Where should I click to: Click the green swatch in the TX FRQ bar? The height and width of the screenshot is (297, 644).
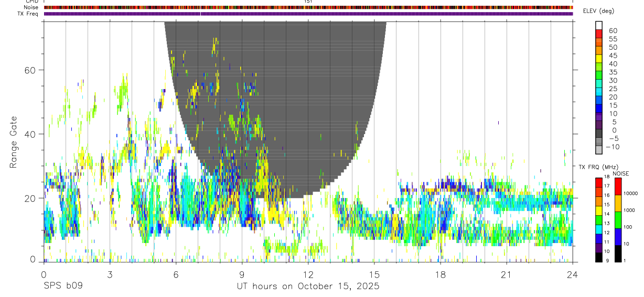(x=598, y=220)
